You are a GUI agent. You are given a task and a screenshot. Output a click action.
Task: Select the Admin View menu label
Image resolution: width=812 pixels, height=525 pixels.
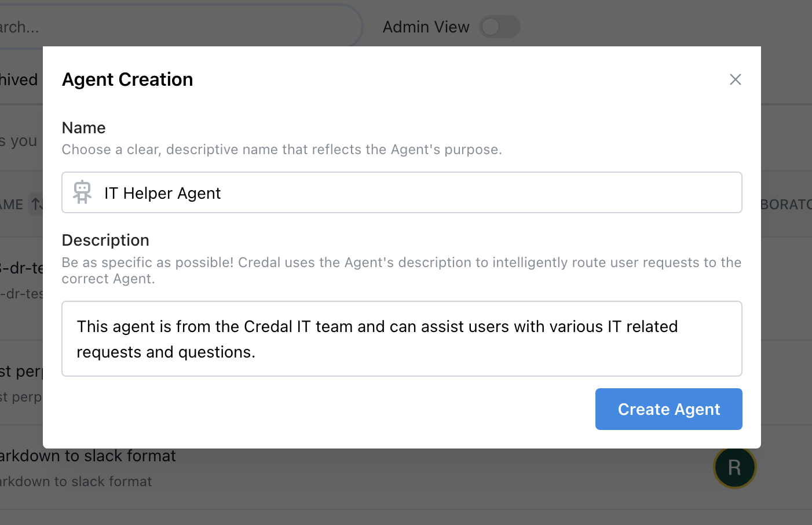pyautogui.click(x=426, y=27)
